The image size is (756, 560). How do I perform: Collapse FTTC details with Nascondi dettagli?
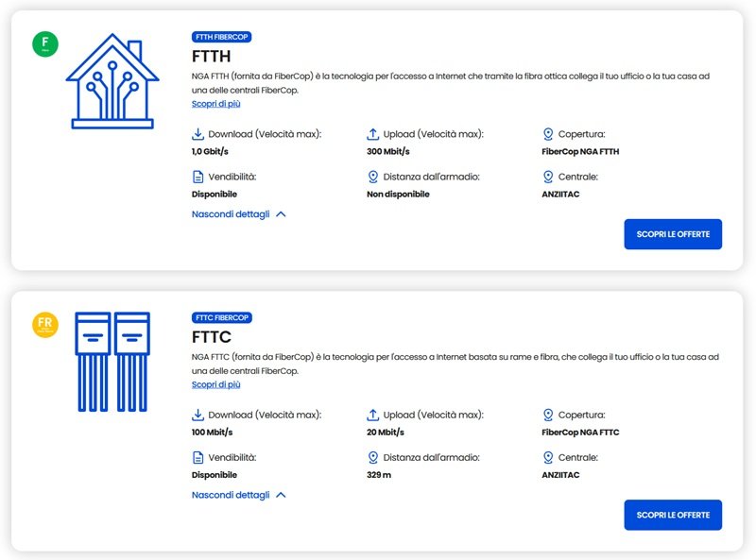(x=231, y=495)
